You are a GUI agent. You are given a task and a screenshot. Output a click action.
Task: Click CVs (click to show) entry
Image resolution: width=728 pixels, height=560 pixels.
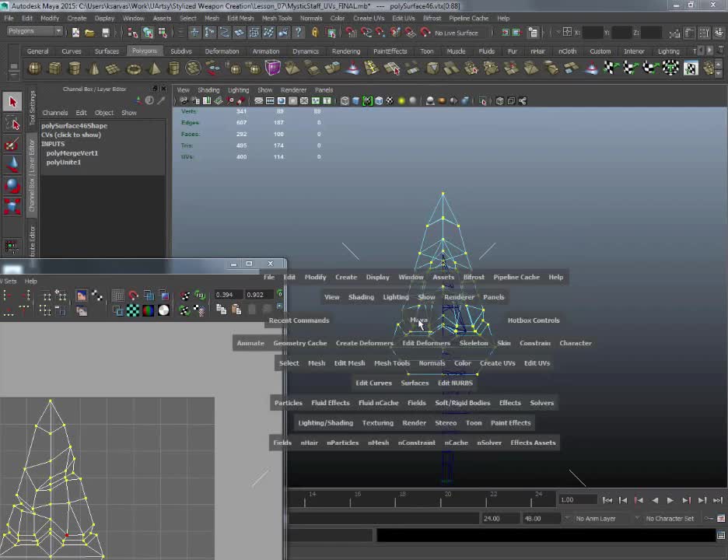(71, 135)
